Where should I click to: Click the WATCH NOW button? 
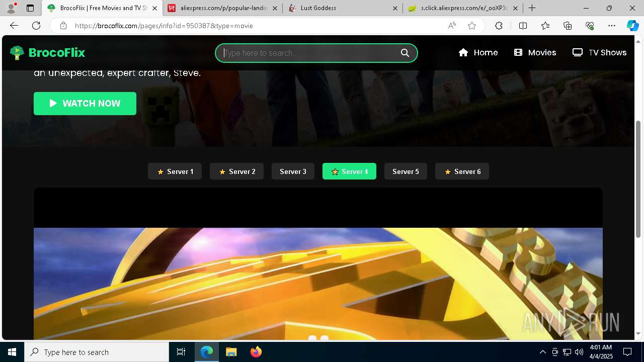pyautogui.click(x=85, y=104)
